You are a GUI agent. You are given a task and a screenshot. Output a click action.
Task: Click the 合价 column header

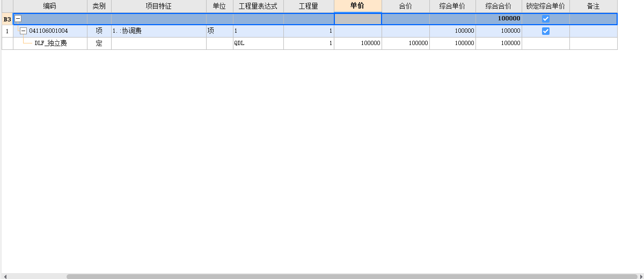coord(406,6)
